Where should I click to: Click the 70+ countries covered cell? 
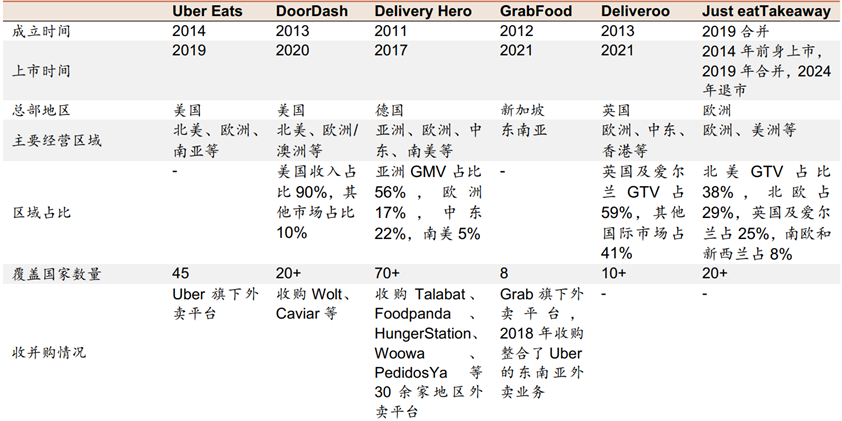point(388,273)
